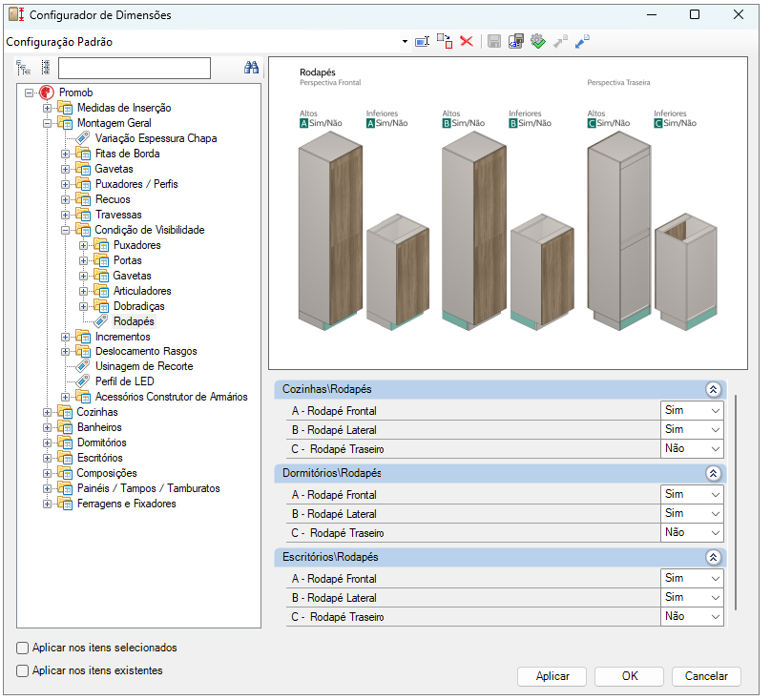Click the Cancelar button
This screenshot has height=700, width=771.
[706, 676]
